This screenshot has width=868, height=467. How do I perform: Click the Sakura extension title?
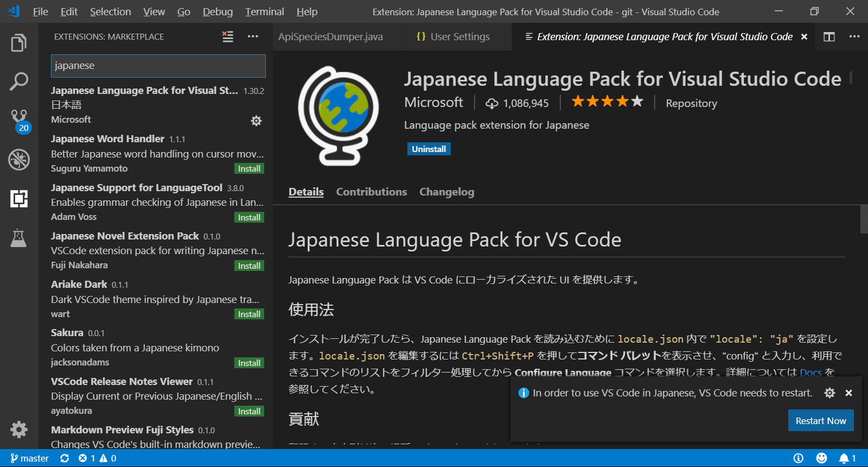click(x=67, y=333)
